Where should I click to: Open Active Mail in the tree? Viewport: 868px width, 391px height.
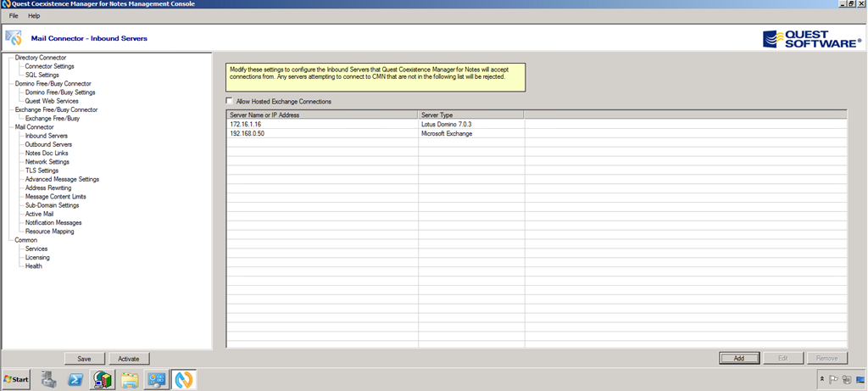click(x=39, y=214)
